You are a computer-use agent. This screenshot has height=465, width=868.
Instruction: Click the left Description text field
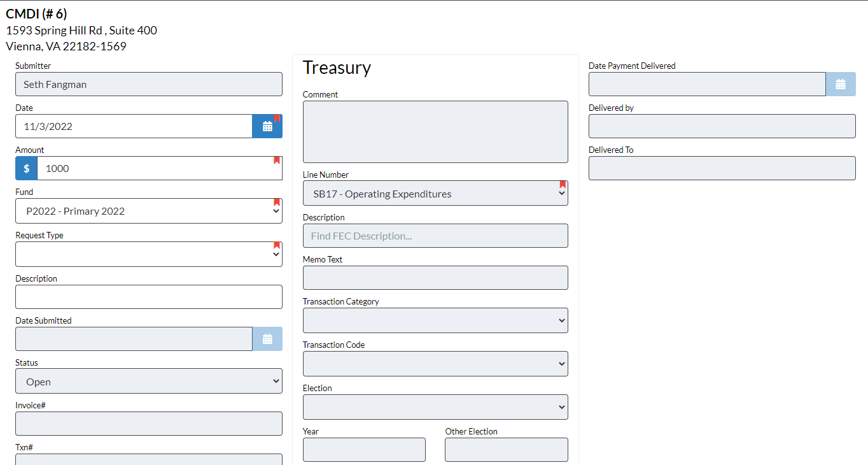coord(149,297)
